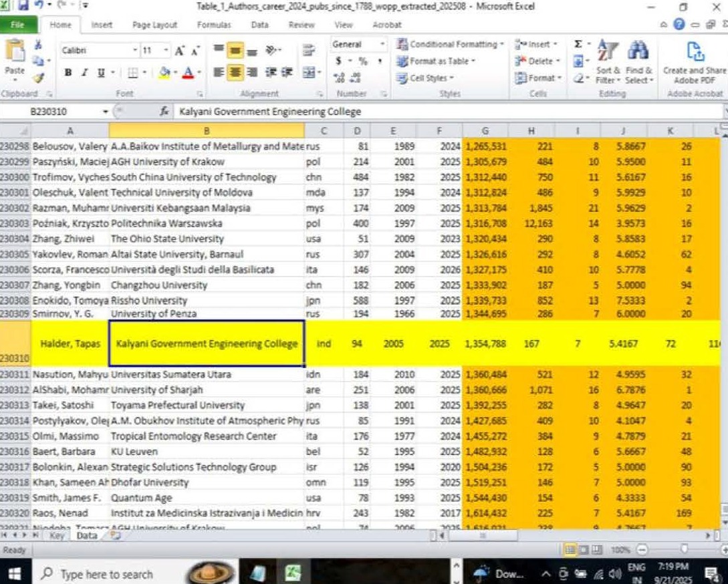Image resolution: width=728 pixels, height=584 pixels.
Task: Click the AutoSum sigma icon
Action: pyautogui.click(x=578, y=44)
